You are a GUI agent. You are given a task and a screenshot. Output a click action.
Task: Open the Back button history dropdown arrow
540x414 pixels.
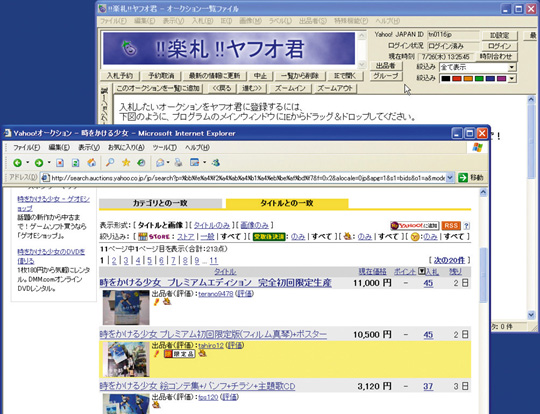(28, 163)
